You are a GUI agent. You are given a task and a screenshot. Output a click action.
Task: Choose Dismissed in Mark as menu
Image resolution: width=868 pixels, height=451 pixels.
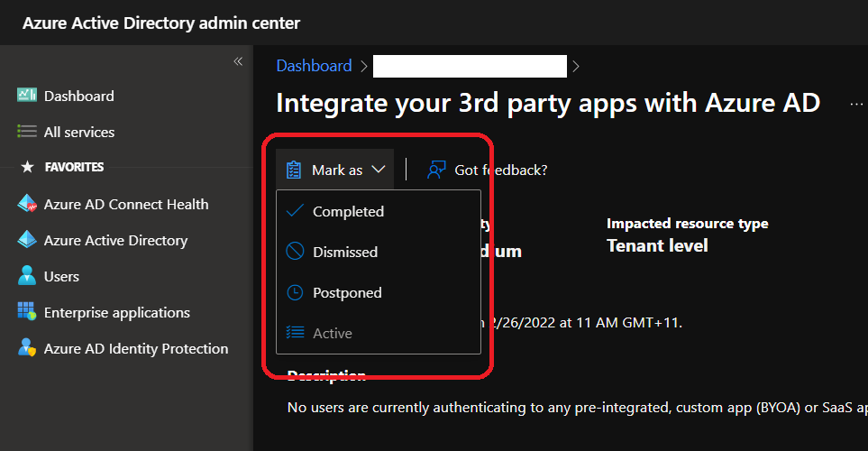[344, 252]
